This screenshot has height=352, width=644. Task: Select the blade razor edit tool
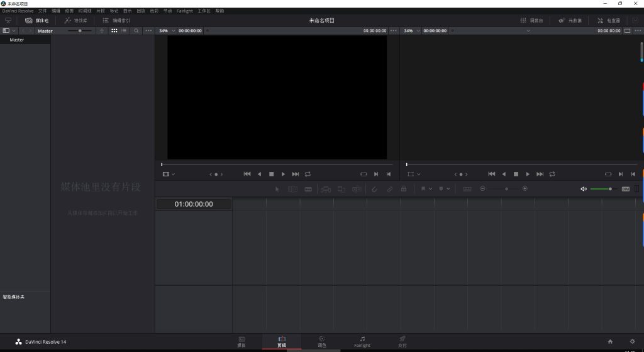[x=308, y=189]
